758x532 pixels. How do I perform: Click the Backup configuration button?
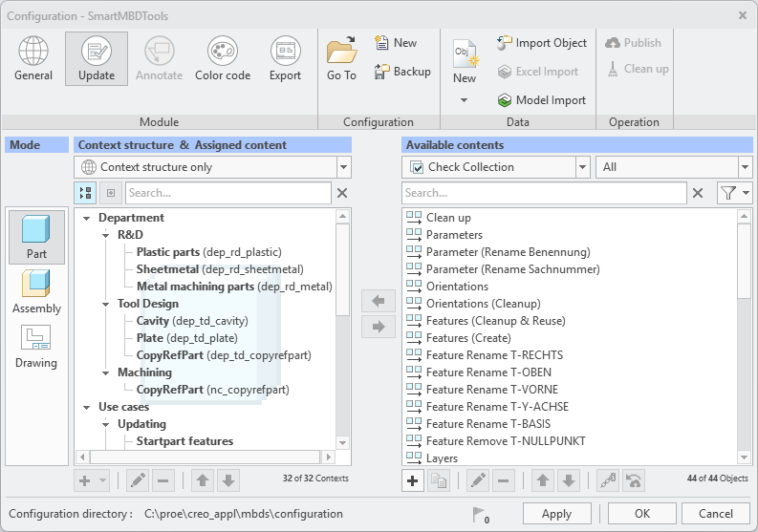tap(402, 72)
